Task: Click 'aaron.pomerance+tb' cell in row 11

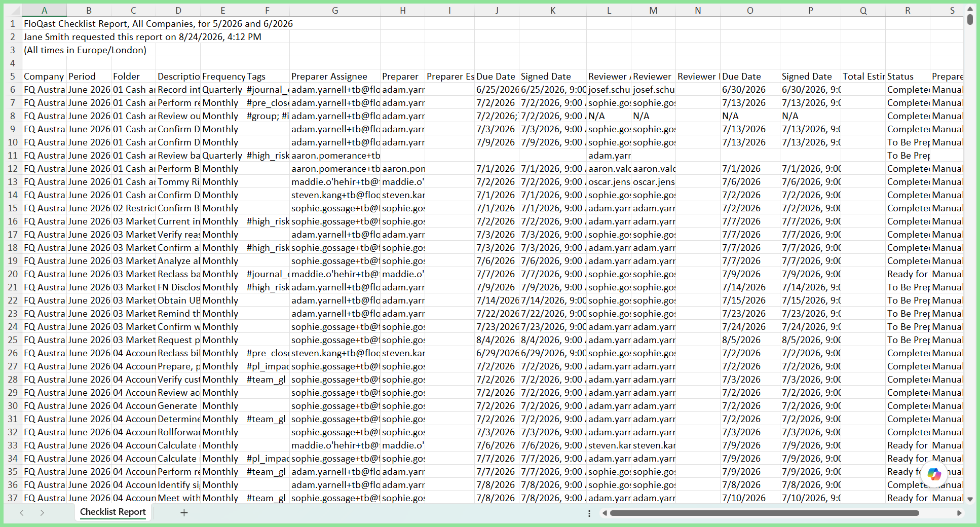Action: (335, 156)
